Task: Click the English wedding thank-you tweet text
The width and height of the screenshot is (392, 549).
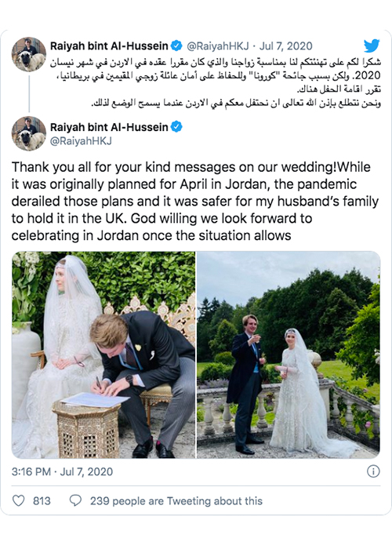Action: pyautogui.click(x=195, y=202)
